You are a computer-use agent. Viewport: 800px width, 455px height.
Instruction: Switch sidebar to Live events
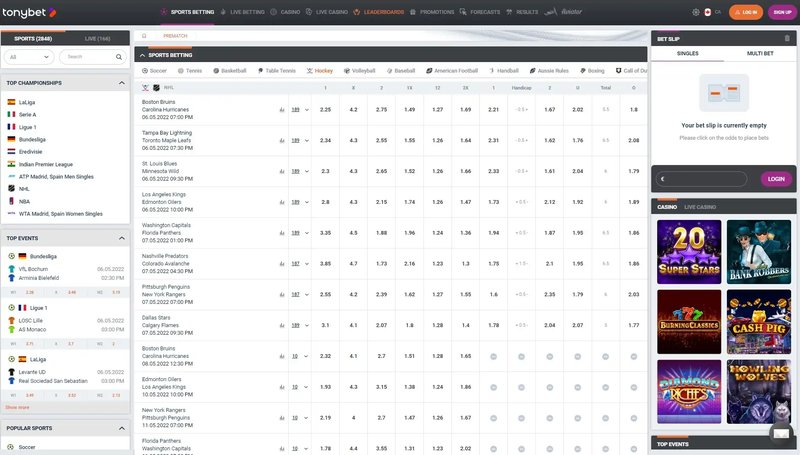point(98,37)
